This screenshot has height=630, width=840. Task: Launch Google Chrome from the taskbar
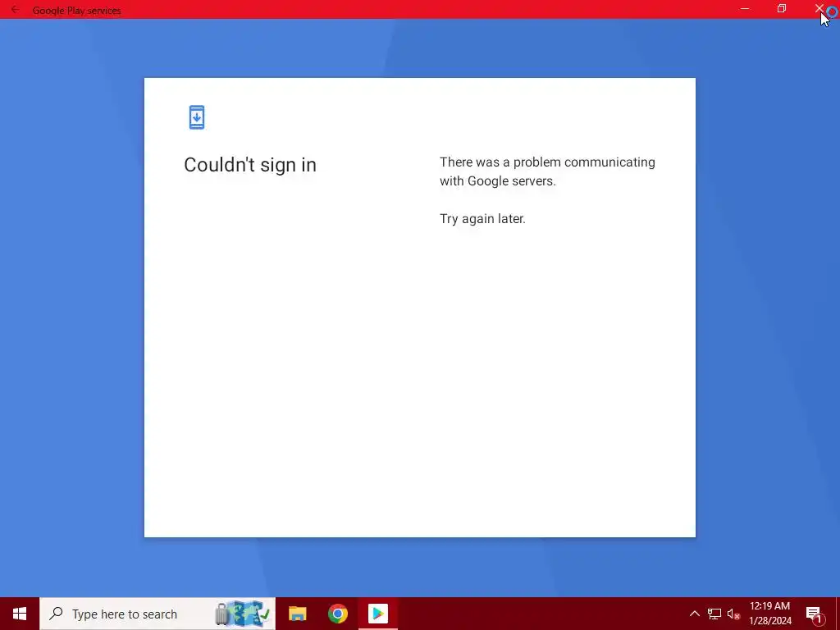pyautogui.click(x=337, y=614)
